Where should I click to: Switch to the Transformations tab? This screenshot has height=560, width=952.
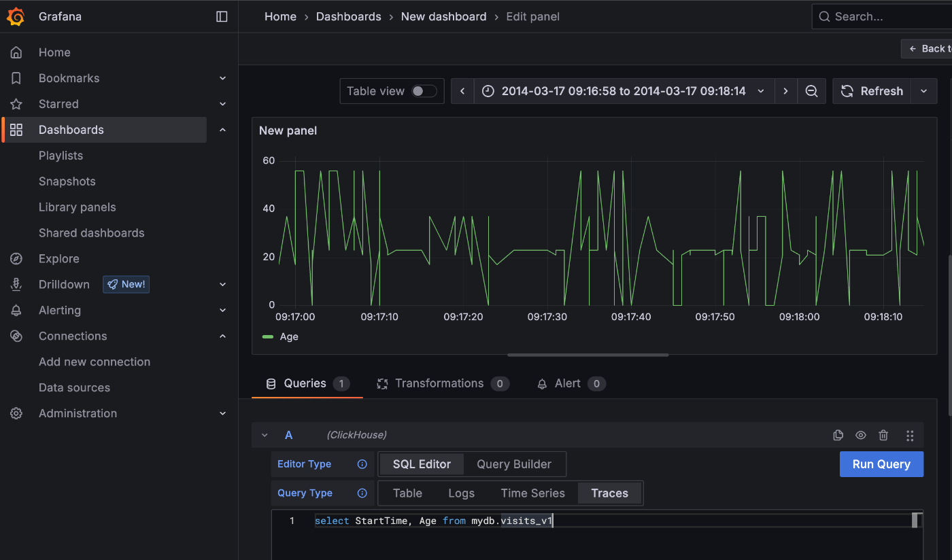(443, 383)
